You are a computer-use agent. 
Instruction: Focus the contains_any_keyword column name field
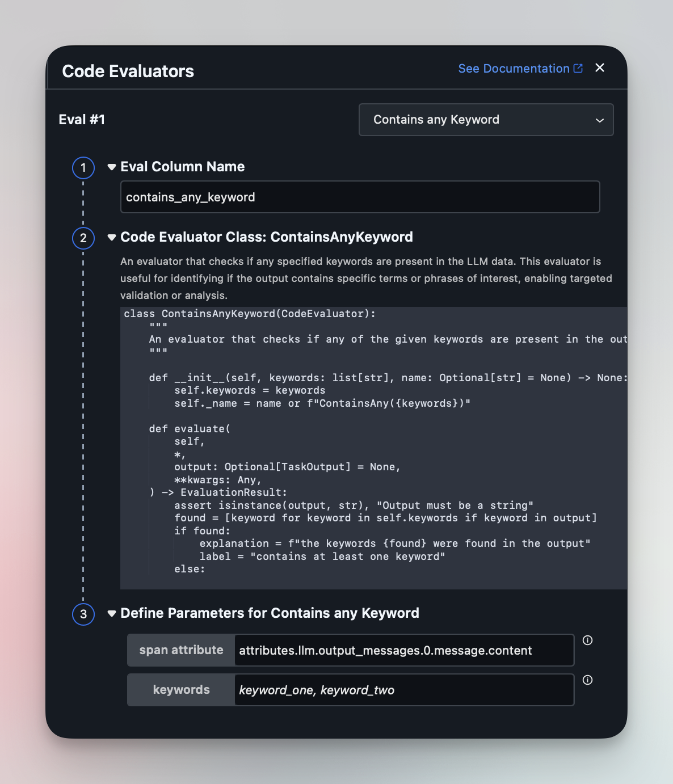pos(360,197)
